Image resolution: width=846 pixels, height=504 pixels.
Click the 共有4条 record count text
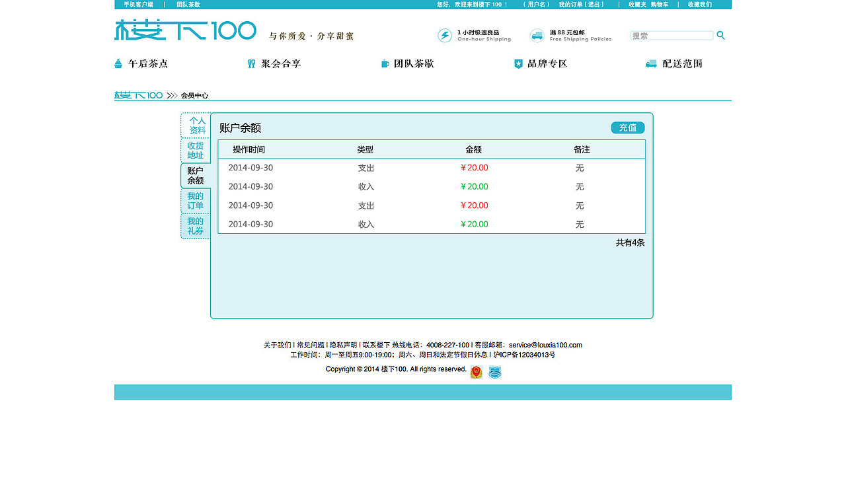pyautogui.click(x=631, y=242)
